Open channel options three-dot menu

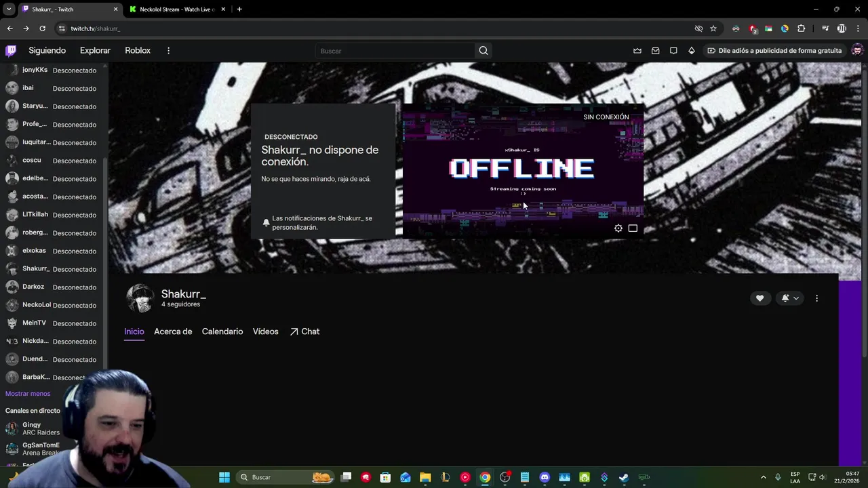pyautogui.click(x=816, y=298)
